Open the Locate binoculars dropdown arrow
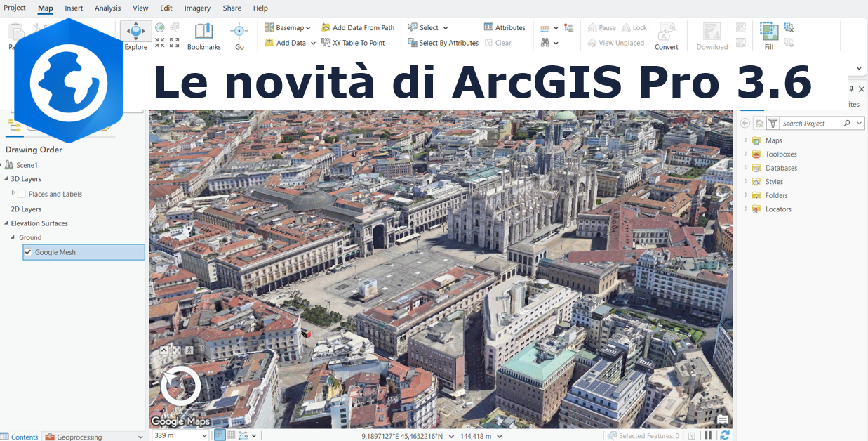The image size is (868, 441). tap(556, 43)
